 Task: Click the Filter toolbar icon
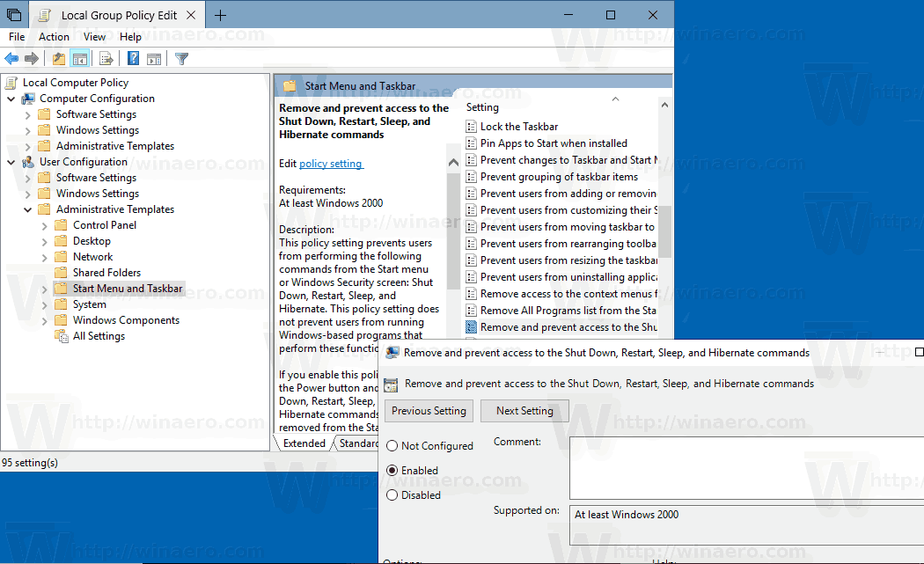(181, 59)
